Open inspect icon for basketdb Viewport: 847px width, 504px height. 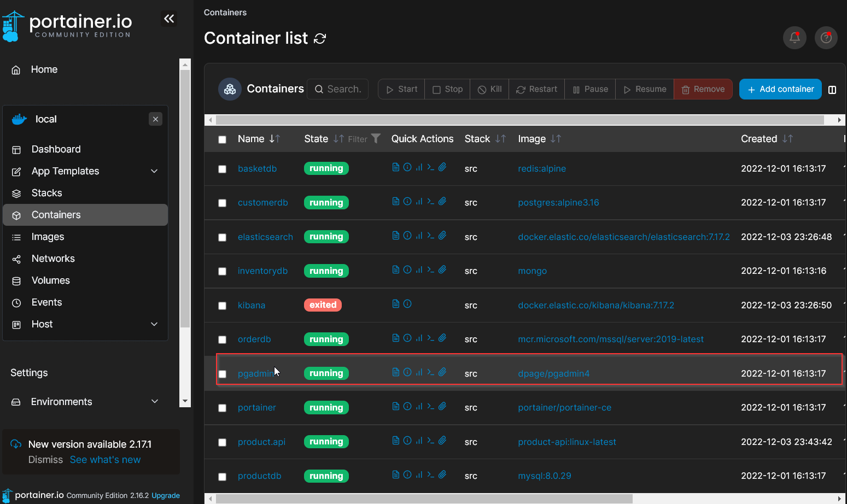[407, 167]
